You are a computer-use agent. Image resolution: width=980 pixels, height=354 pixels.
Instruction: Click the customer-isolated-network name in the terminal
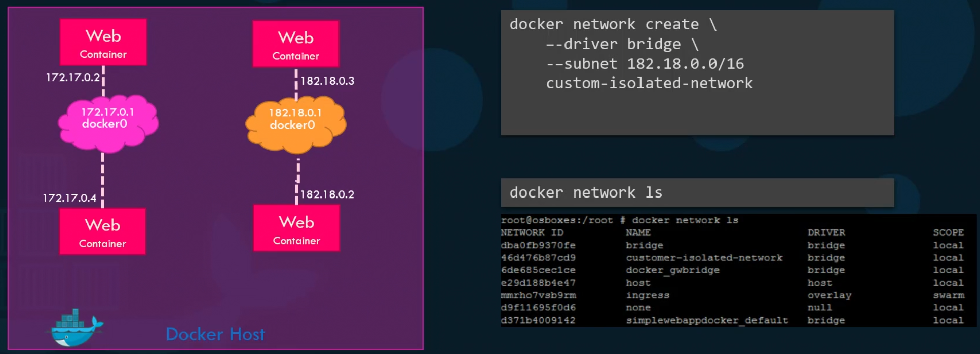[704, 258]
